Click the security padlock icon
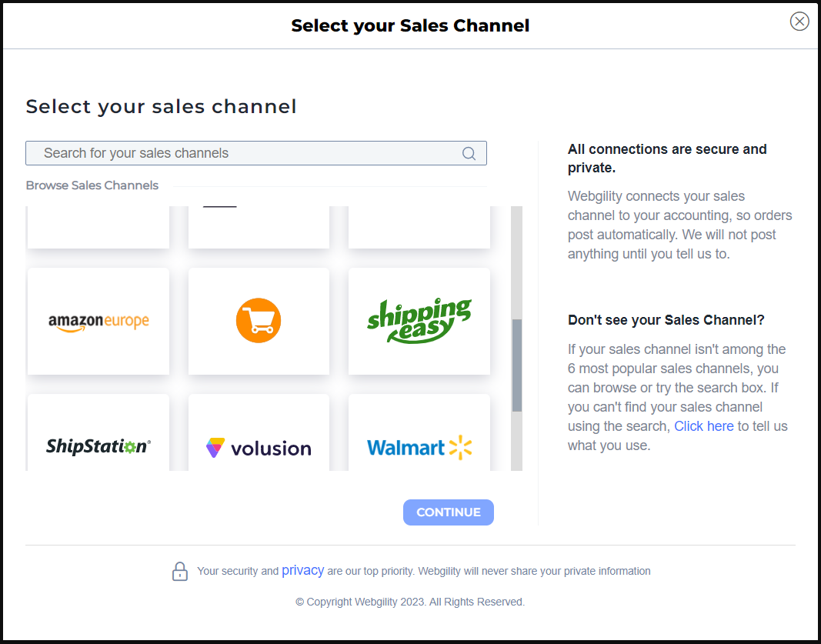This screenshot has width=821, height=644. (x=180, y=571)
